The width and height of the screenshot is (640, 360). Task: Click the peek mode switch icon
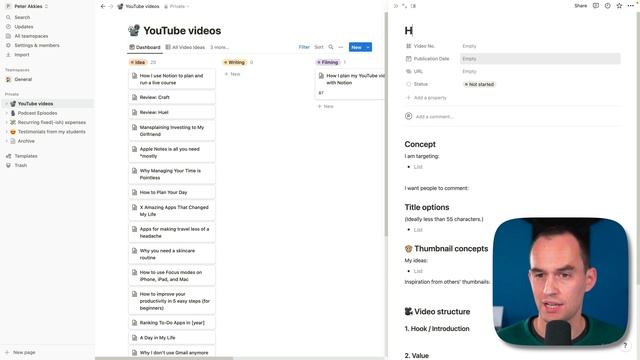[413, 6]
